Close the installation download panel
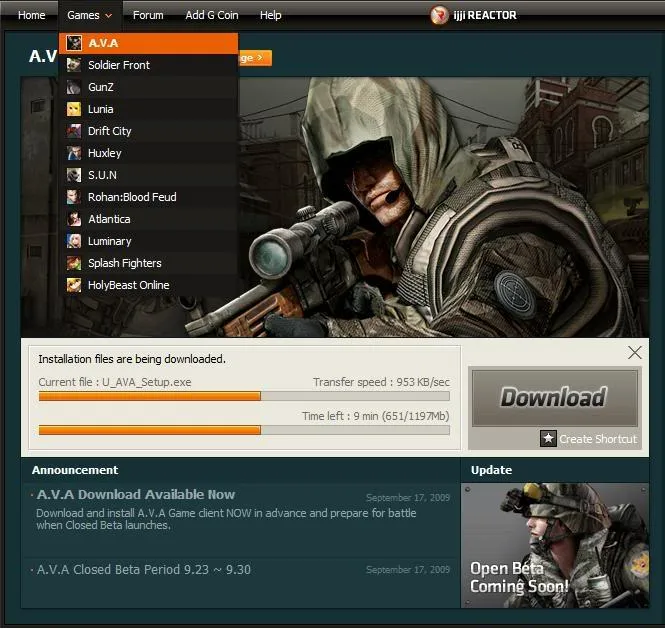This screenshot has height=629, width=665. pyautogui.click(x=635, y=352)
